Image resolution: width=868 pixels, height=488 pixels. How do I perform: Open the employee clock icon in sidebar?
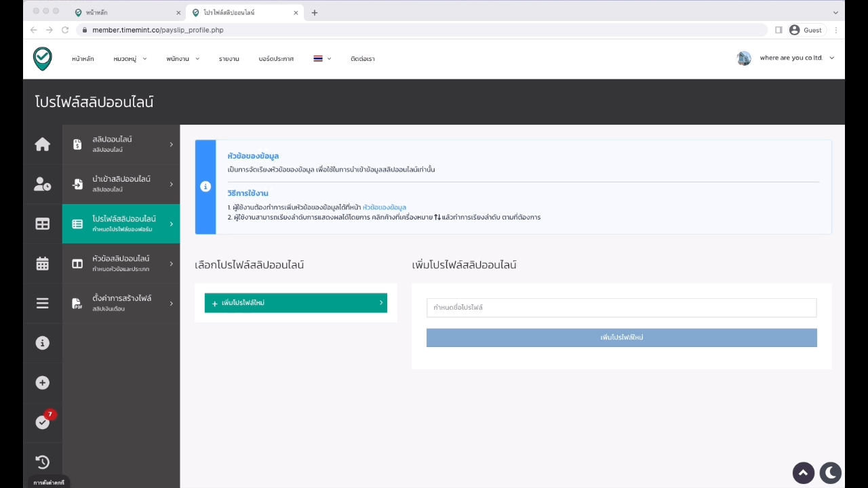click(42, 184)
